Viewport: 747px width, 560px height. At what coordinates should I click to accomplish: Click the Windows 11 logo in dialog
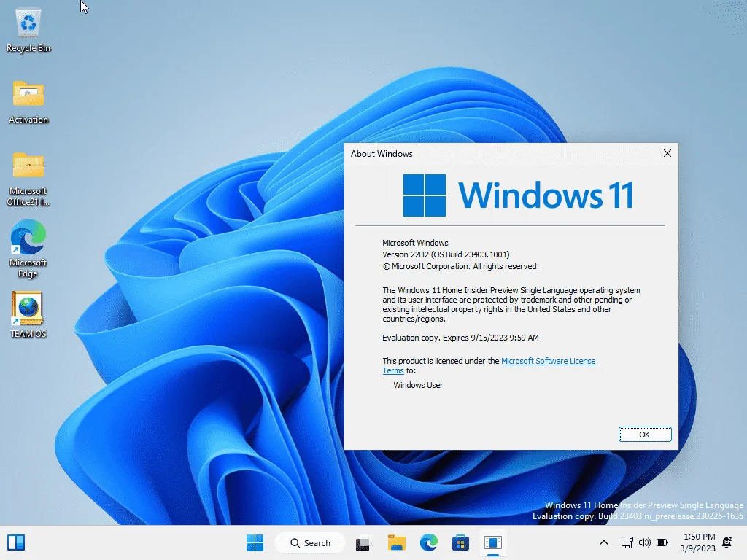pos(519,195)
